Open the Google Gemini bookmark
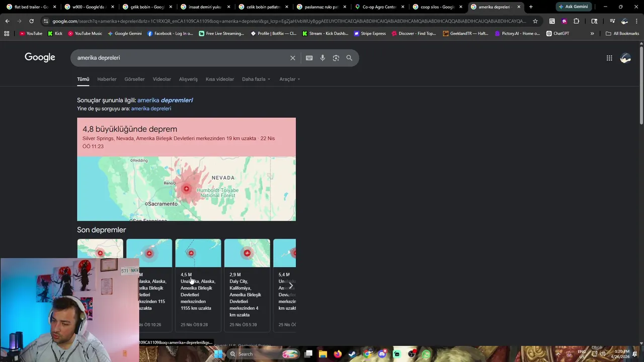This screenshot has height=362, width=644. 124,33
